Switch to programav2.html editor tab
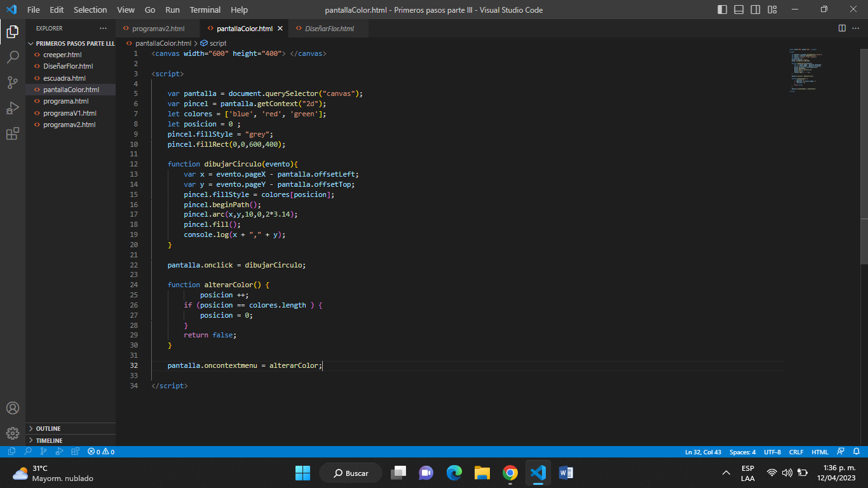 coord(158,29)
